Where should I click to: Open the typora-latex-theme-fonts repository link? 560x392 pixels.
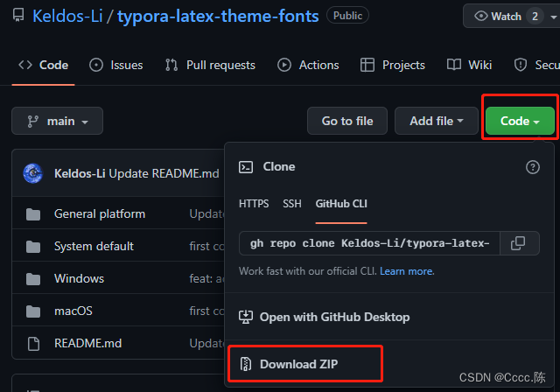click(x=218, y=16)
